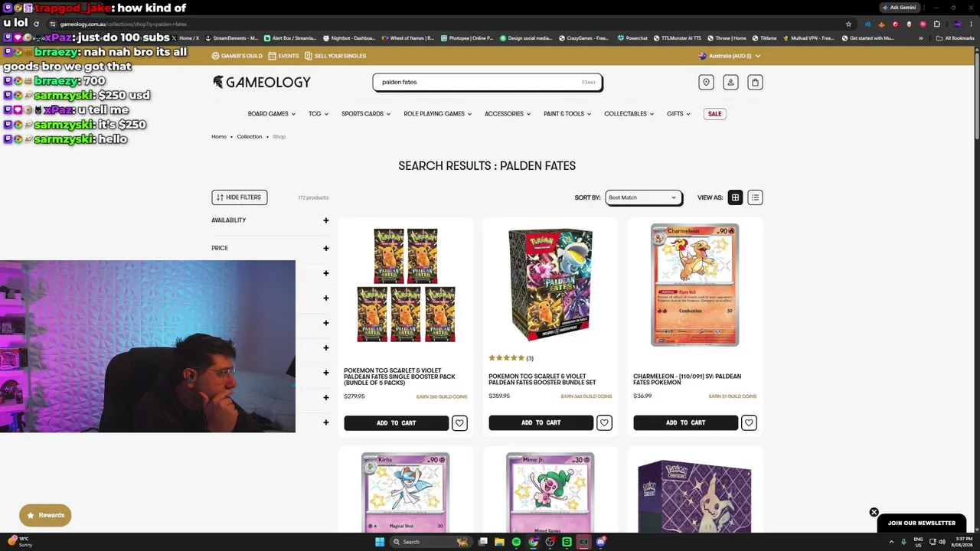Dismiss the newsletter popup with X
Image resolution: width=980 pixels, height=551 pixels.
point(874,512)
